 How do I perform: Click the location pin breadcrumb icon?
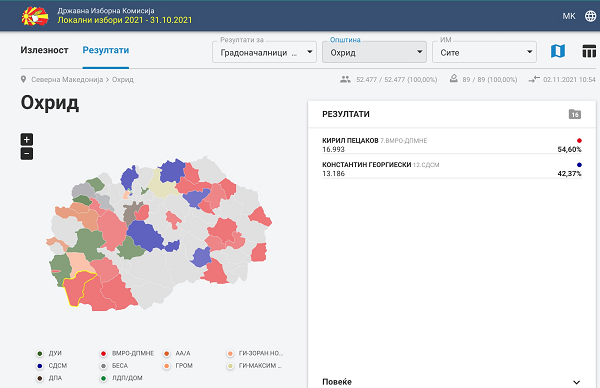(23, 79)
